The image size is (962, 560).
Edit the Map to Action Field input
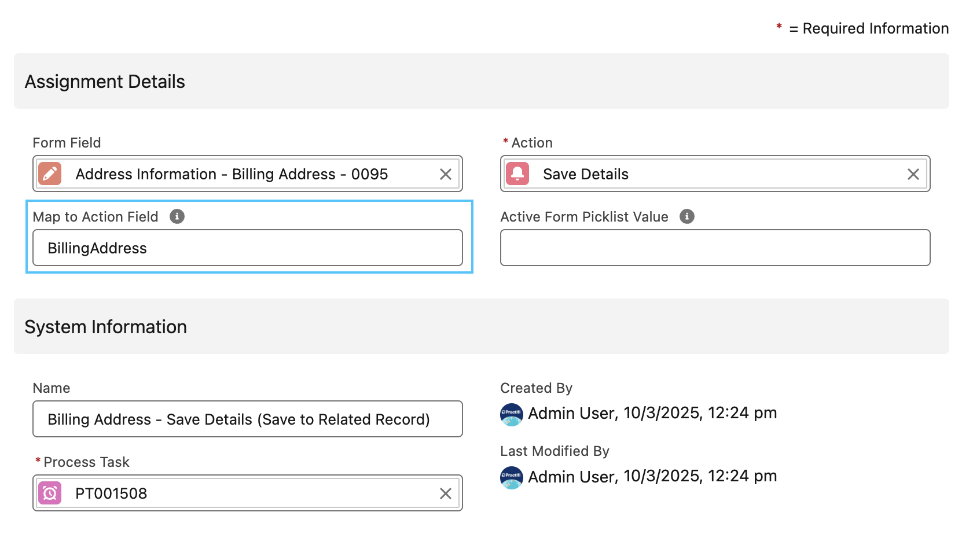click(248, 248)
